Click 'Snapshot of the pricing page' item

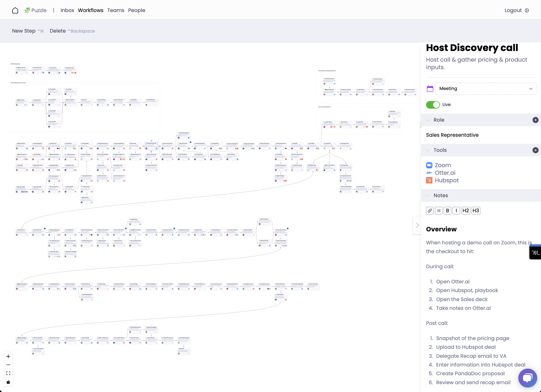[473, 338]
